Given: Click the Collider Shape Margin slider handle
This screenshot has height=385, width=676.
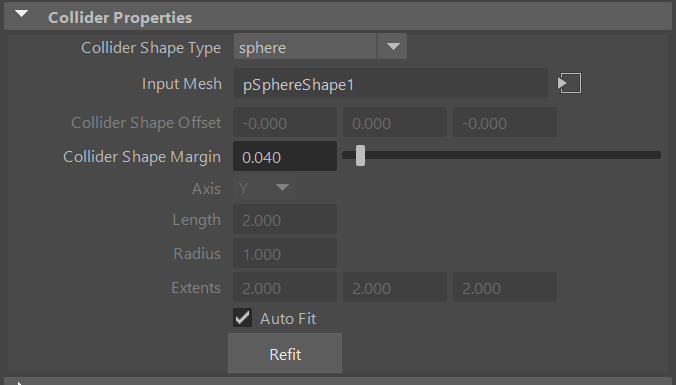Looking at the screenshot, I should click(360, 156).
